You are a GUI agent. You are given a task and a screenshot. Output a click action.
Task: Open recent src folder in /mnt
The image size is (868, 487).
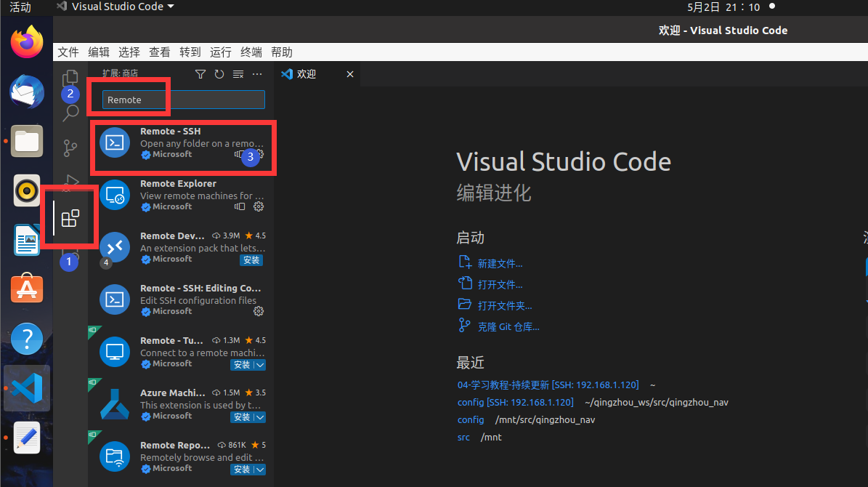(463, 437)
